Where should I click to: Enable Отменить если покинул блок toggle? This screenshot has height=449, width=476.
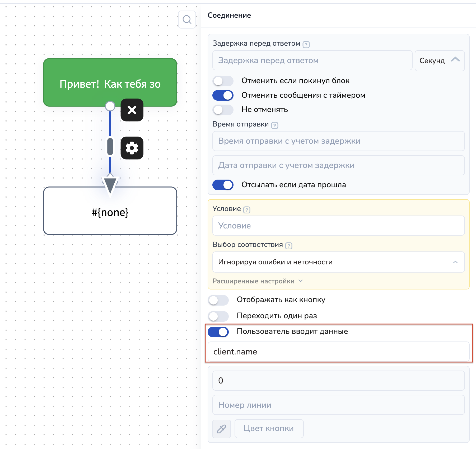point(223,81)
